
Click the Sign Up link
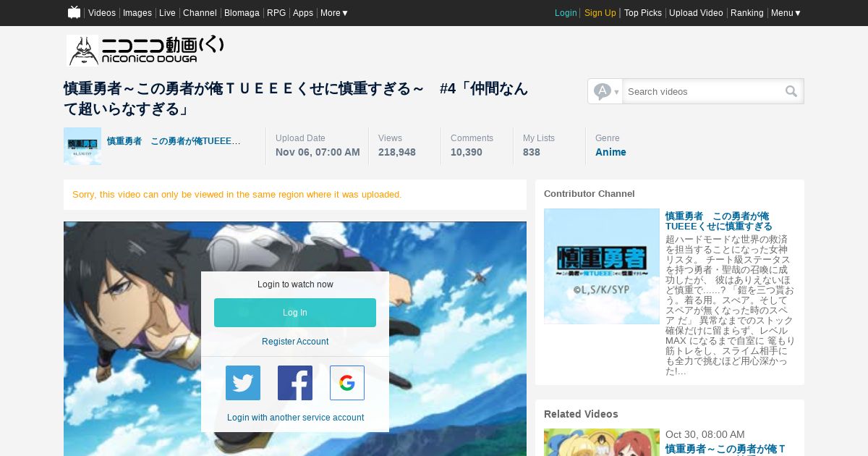(600, 13)
